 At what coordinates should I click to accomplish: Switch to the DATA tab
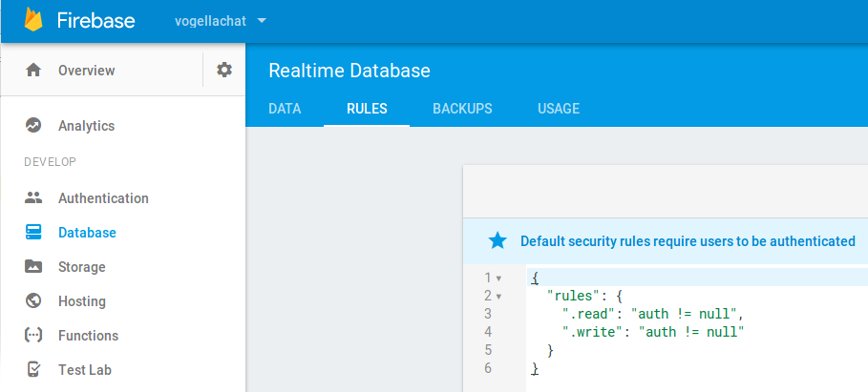pos(285,109)
